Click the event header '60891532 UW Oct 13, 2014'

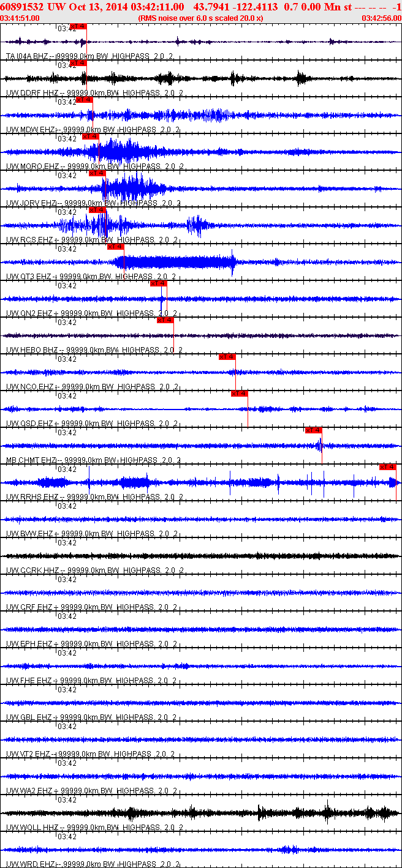pos(64,6)
